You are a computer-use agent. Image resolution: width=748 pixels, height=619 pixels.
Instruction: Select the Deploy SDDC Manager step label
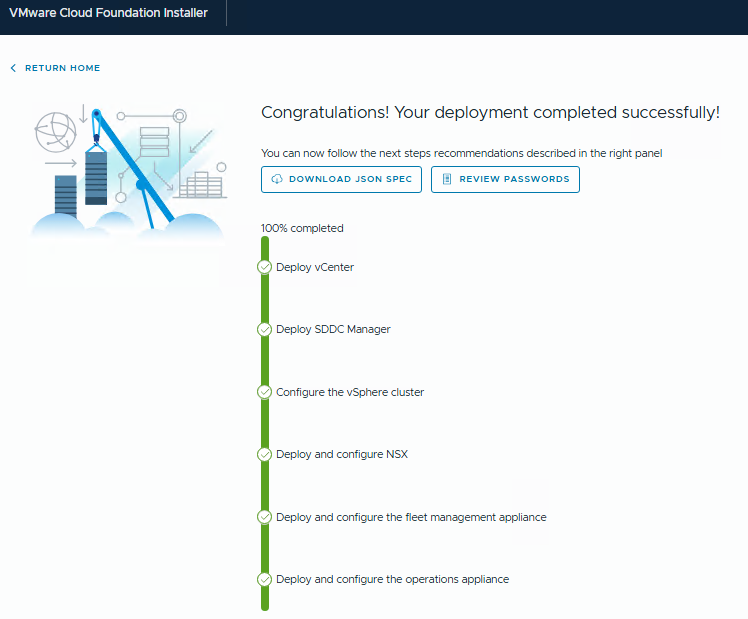tap(333, 329)
